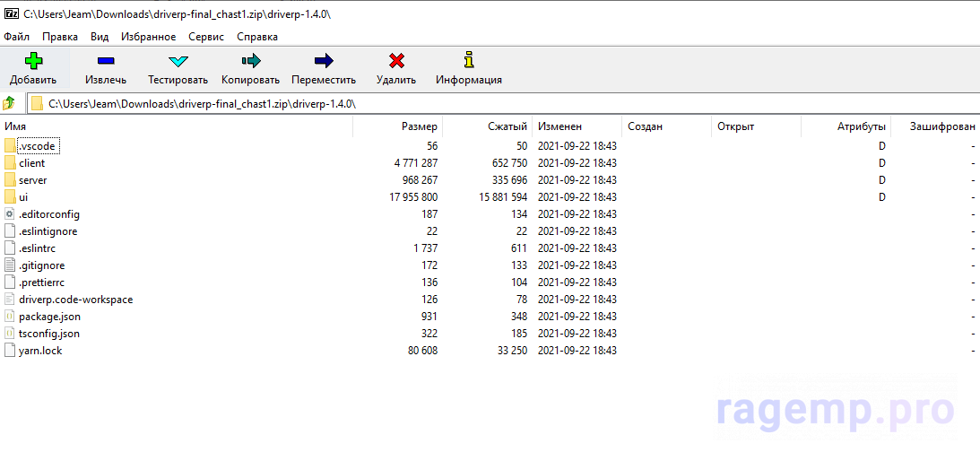This screenshot has height=452, width=980.
Task: Select the client folder
Action: point(31,163)
